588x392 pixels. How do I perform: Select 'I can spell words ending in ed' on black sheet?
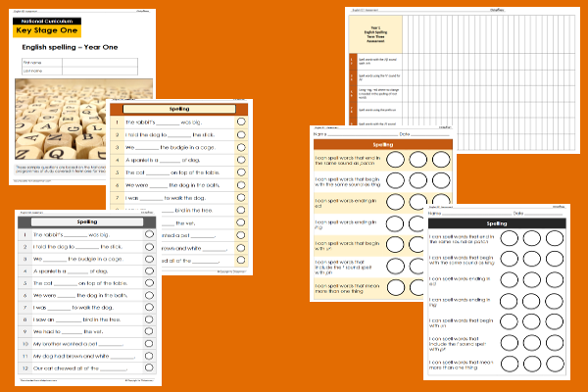[461, 281]
